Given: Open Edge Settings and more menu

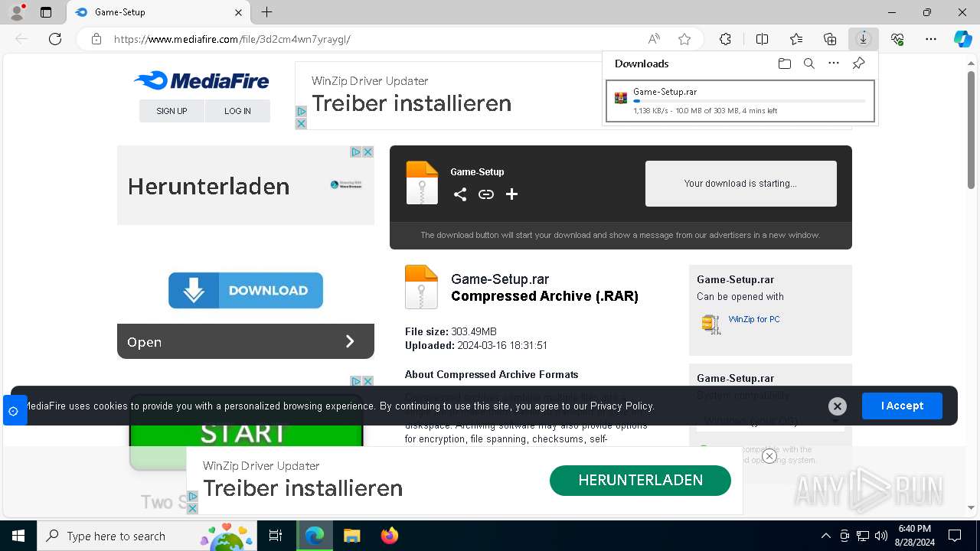Looking at the screenshot, I should tap(931, 39).
